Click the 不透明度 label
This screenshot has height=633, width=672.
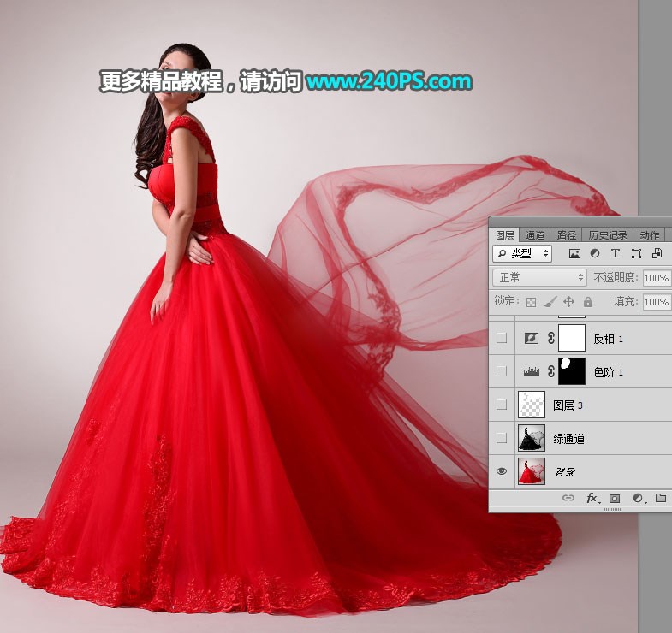[x=616, y=277]
